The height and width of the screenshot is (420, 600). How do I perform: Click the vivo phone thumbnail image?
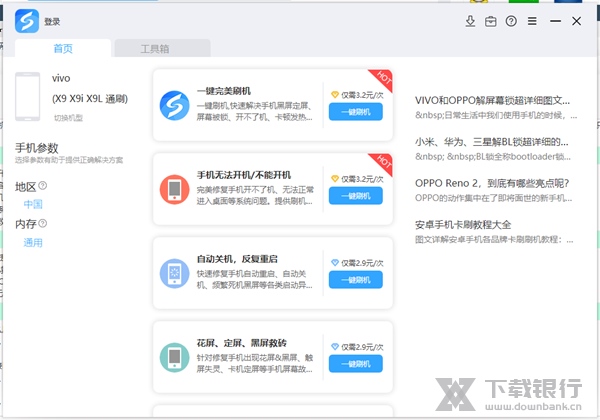click(29, 97)
